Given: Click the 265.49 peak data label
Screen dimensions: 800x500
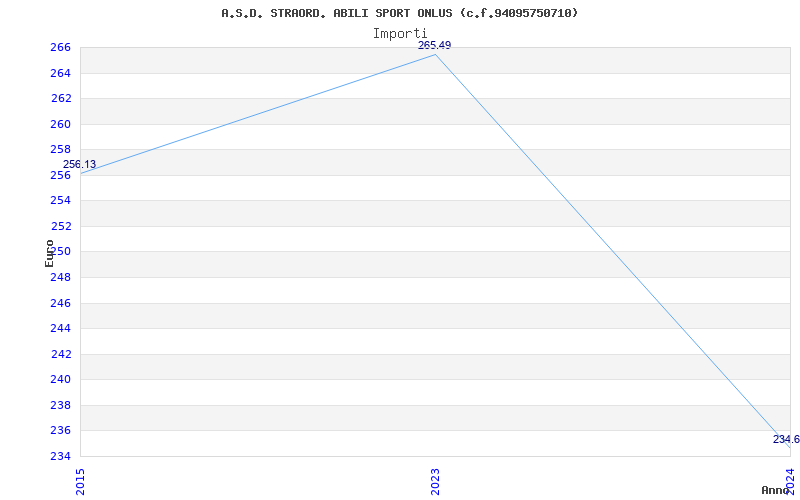Looking at the screenshot, I should pos(434,45).
